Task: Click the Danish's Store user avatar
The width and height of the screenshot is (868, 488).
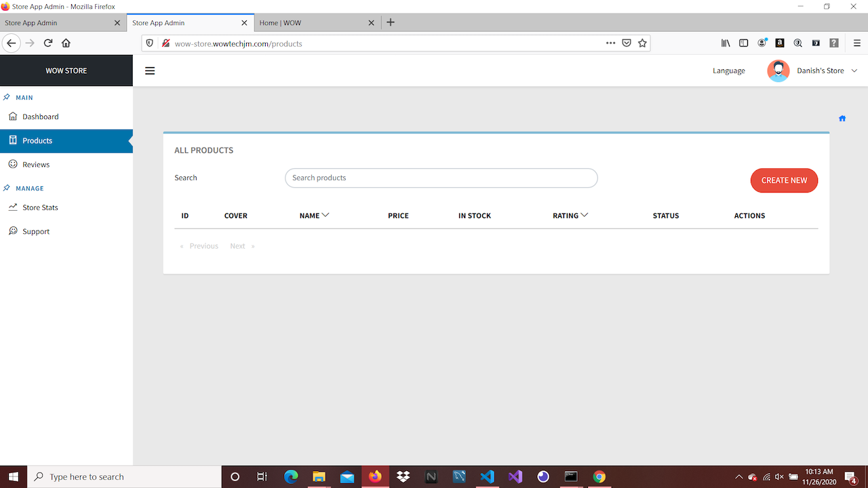Action: coord(778,70)
